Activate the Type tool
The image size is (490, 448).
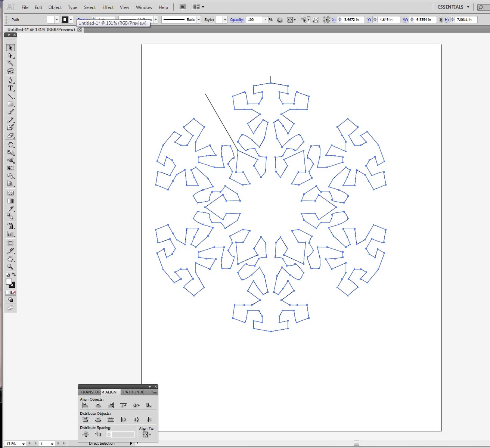click(x=10, y=89)
